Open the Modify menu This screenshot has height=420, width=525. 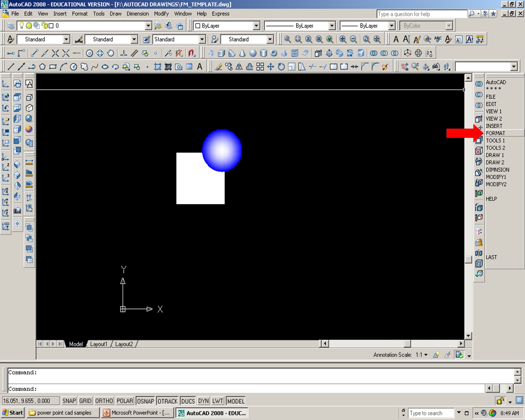click(161, 14)
